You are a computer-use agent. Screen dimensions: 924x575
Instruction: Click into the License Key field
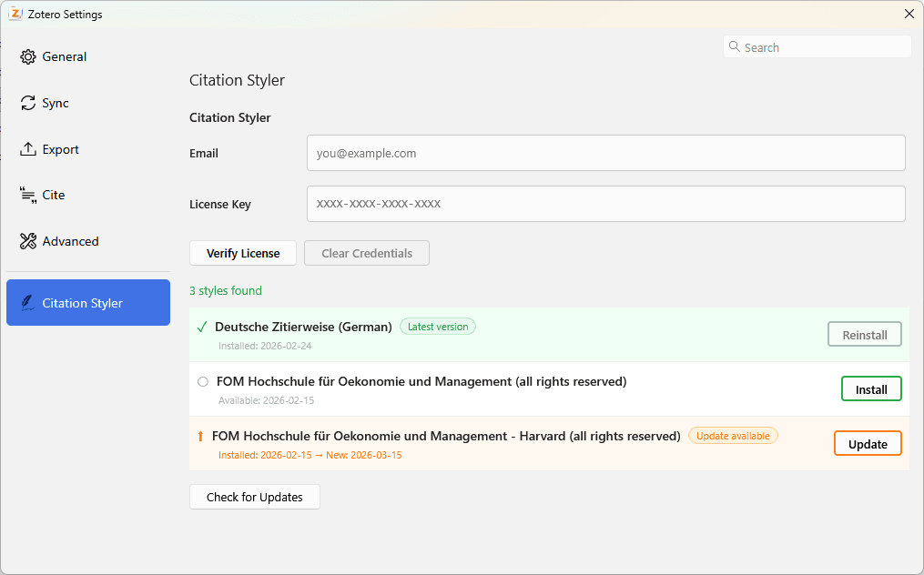[x=605, y=204]
